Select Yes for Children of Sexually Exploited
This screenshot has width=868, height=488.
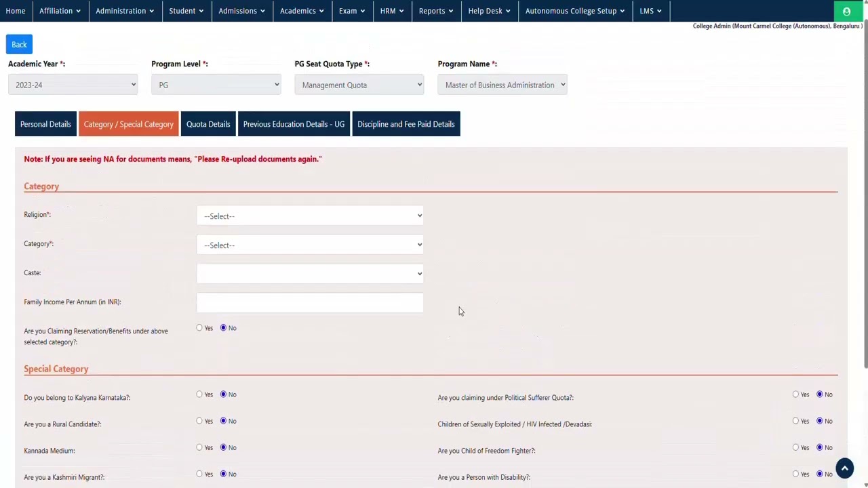(795, 421)
